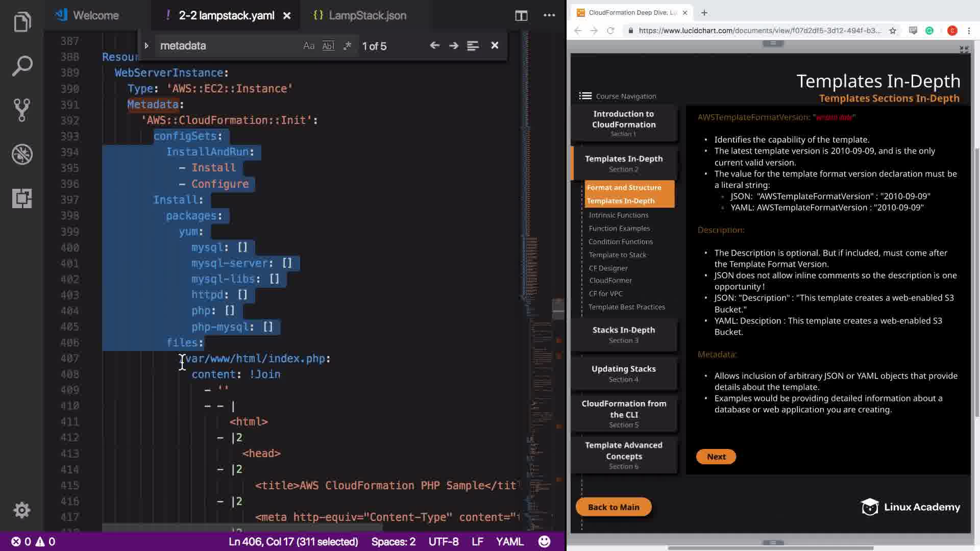Toggle Match Whole Word option

328,46
